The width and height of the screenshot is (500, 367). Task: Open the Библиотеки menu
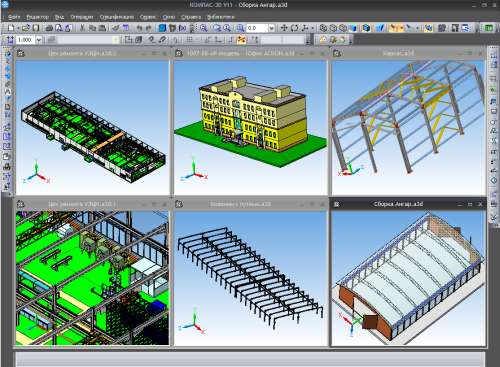(221, 17)
